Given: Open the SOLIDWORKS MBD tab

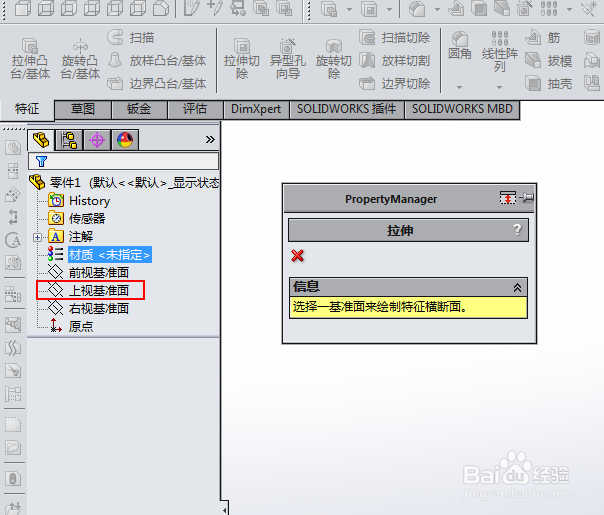Looking at the screenshot, I should pos(462,109).
